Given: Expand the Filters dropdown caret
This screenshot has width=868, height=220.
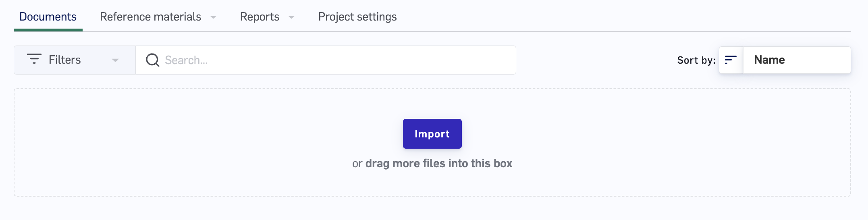Looking at the screenshot, I should point(115,60).
